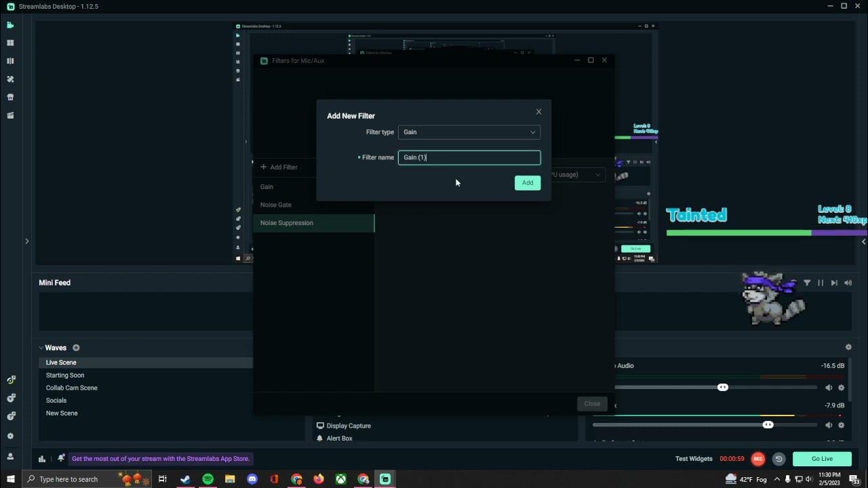The width and height of the screenshot is (868, 488).
Task: Open the suppression method dropdown behind the dialog
Action: 578,175
